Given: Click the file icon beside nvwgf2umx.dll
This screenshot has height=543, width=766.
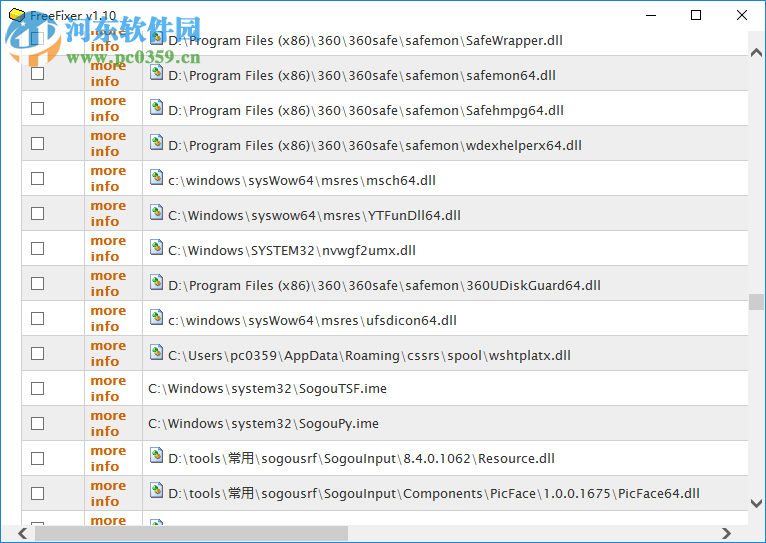Looking at the screenshot, I should (156, 247).
